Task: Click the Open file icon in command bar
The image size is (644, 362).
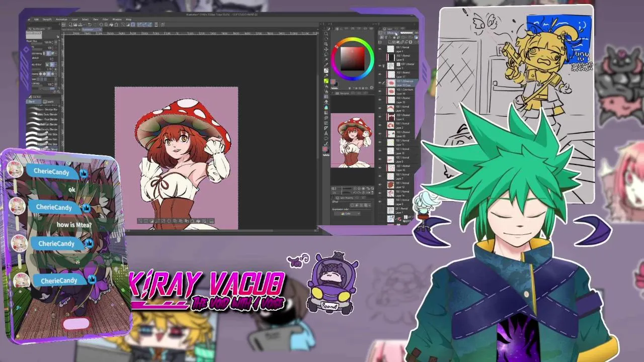Action: point(75,25)
